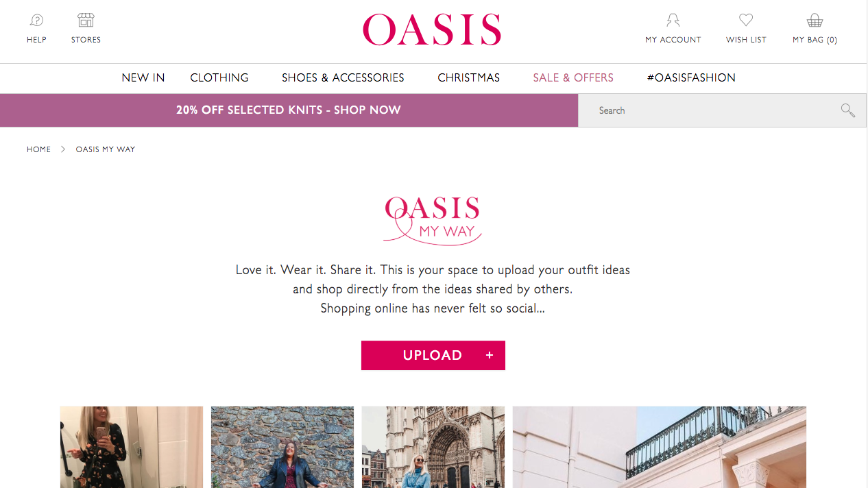
Task: Click the OASIS logo at top
Action: 432,29
